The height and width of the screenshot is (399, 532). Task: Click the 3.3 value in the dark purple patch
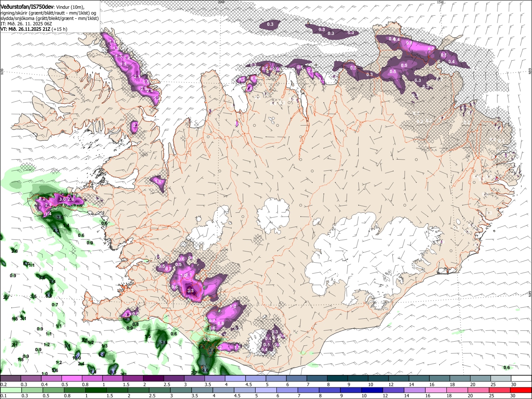point(191,291)
